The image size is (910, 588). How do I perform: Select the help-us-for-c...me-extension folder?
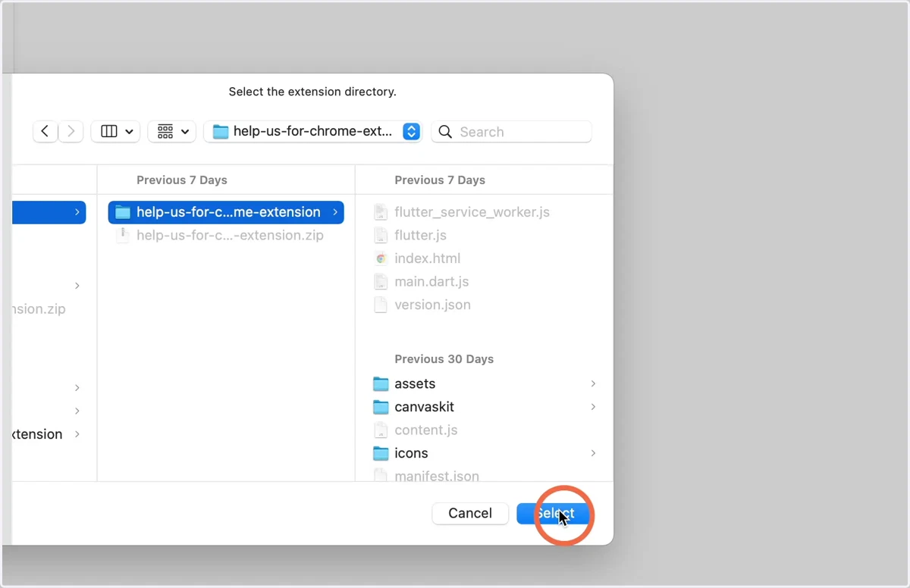226,212
